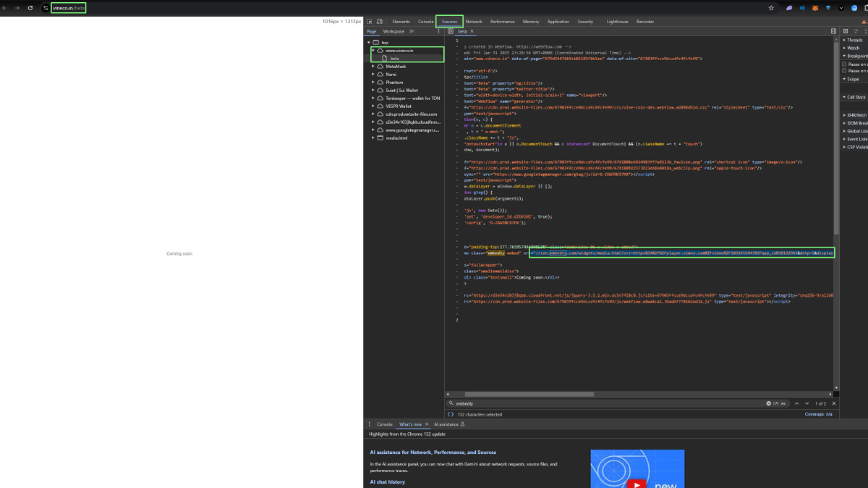This screenshot has height=488, width=868.
Task: Clear the embedly search text
Action: 768,403
